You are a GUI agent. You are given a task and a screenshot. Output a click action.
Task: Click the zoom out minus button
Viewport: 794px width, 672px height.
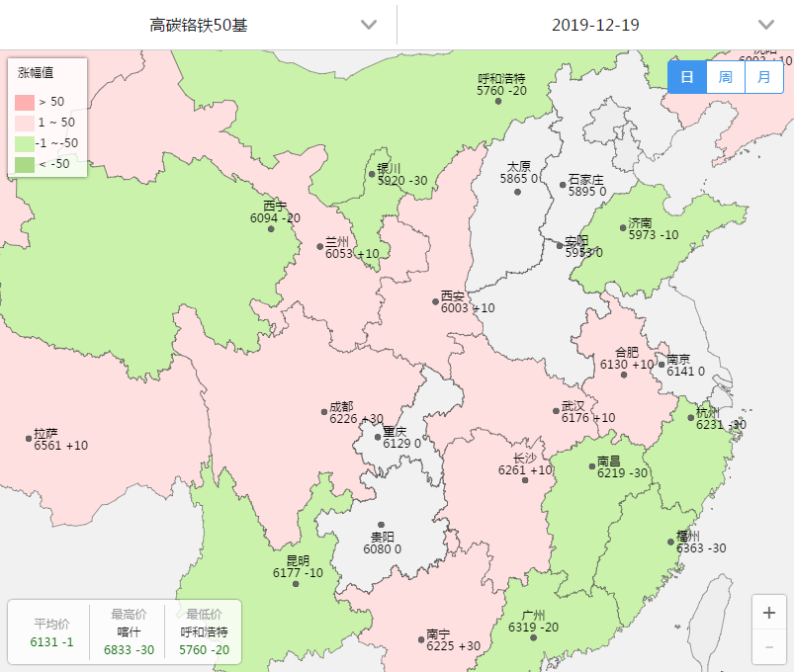768,649
